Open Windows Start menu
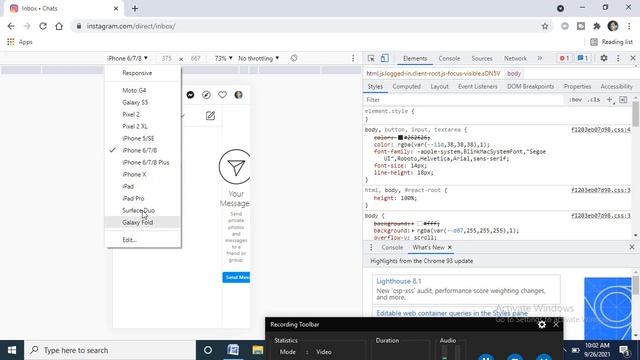This screenshot has width=640, height=360. [x=12, y=350]
